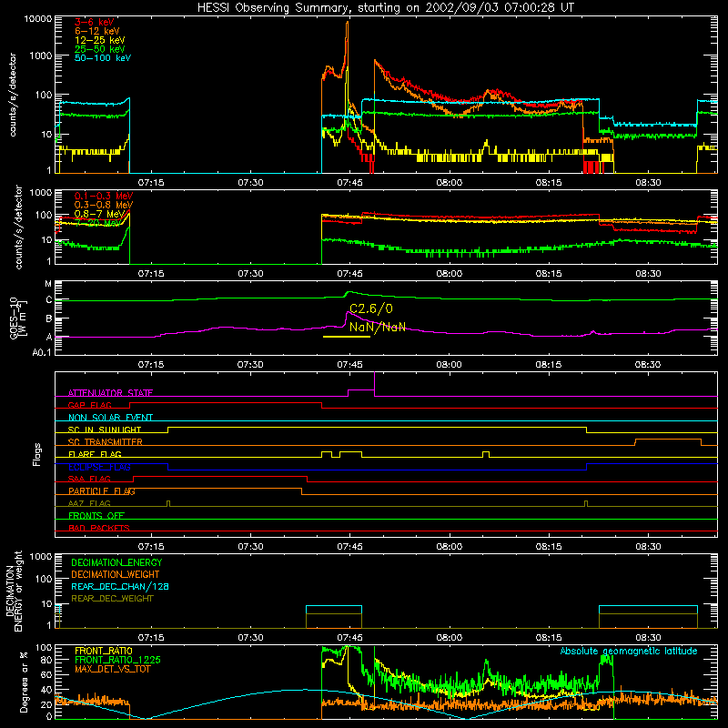Select the yellow FRONT_RATIO legend label

tap(104, 651)
